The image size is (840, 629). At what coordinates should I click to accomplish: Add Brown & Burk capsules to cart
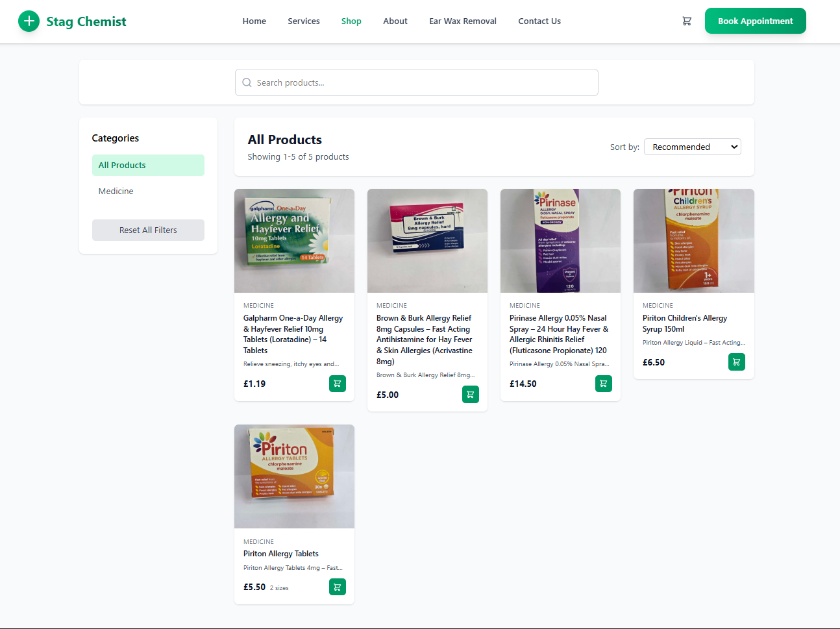[471, 395]
